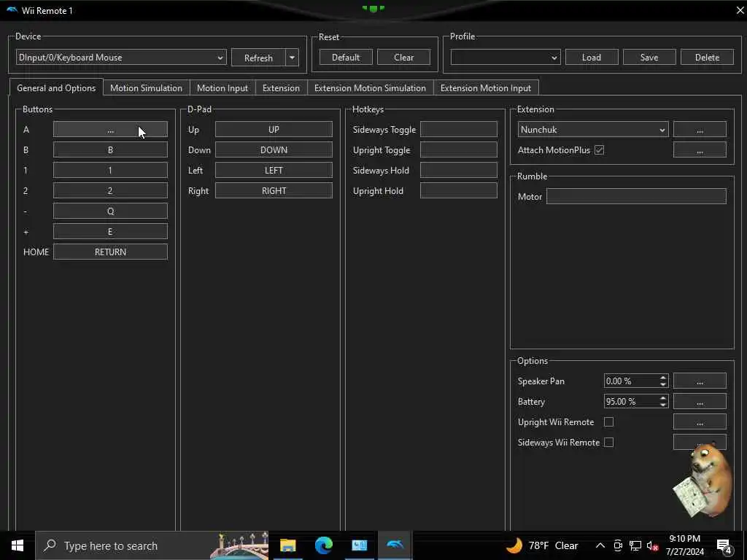This screenshot has height=560, width=747.
Task: Remap the D-Pad Left binding
Action: coord(274,171)
